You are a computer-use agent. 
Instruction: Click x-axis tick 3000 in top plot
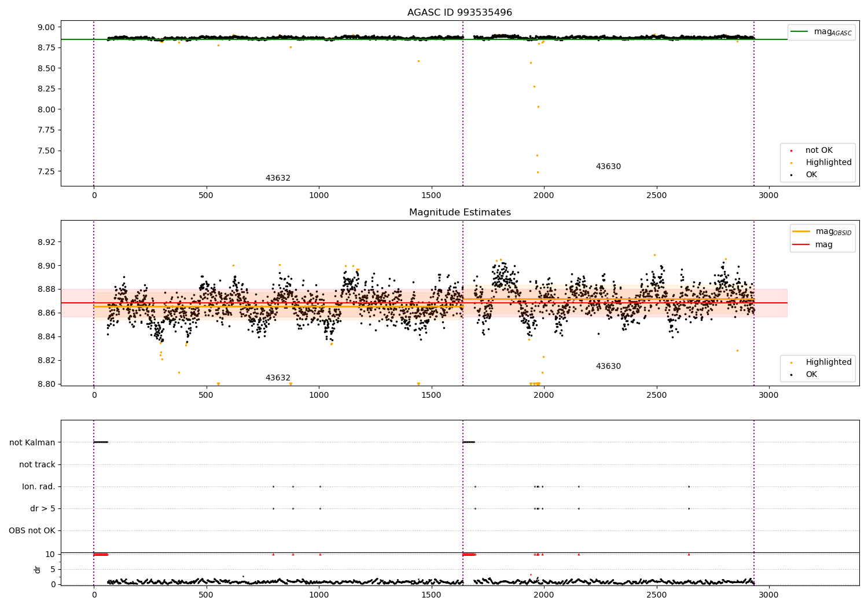coord(769,196)
